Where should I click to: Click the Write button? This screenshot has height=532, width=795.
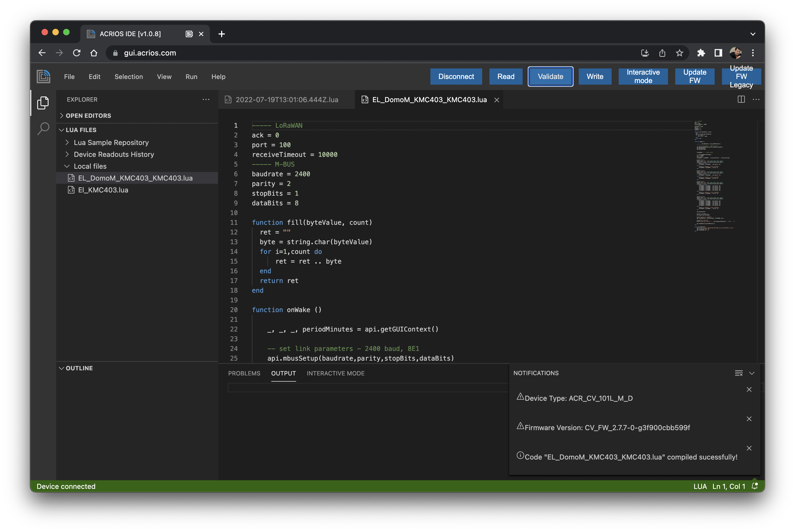pos(595,76)
